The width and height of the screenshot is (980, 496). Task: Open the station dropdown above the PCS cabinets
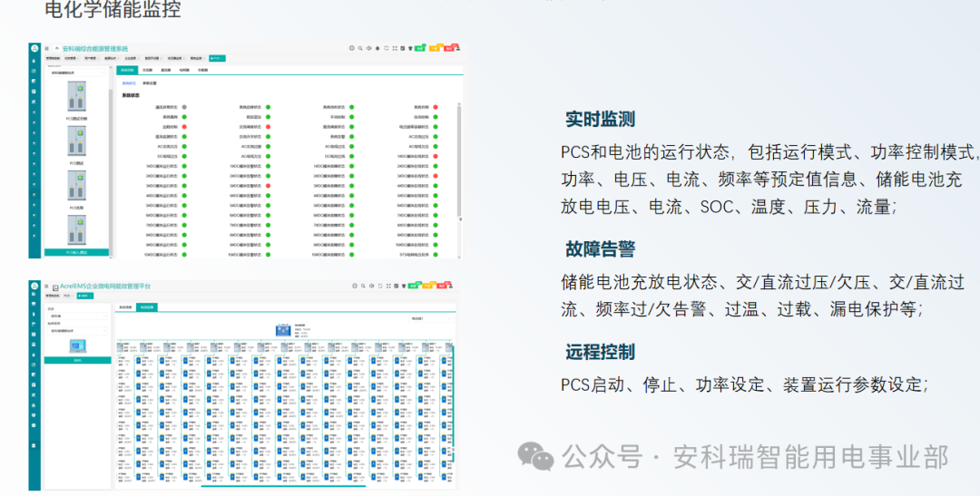click(76, 73)
